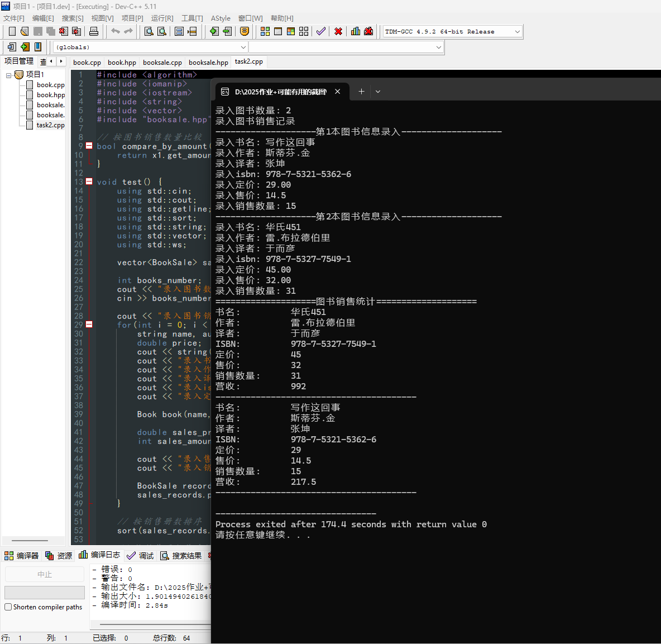Click the compile log horizontal scrollbar

[155, 624]
